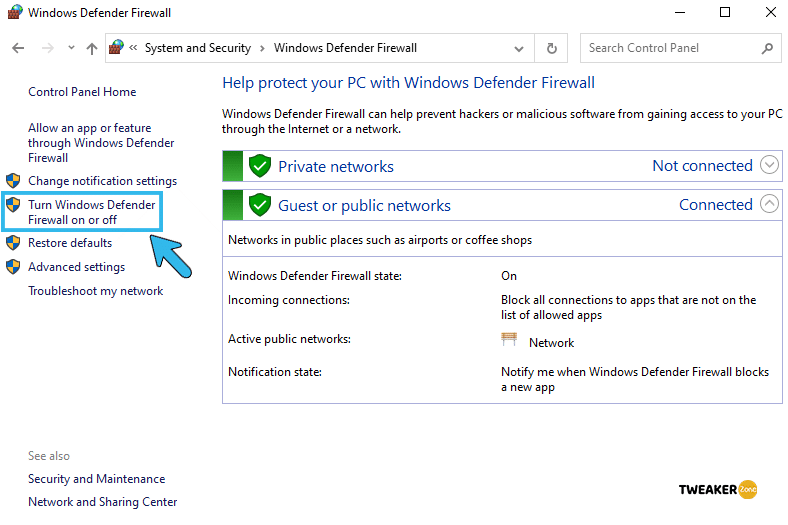The image size is (788, 525).
Task: Collapse the Guest or public networks chevron
Action: click(769, 204)
